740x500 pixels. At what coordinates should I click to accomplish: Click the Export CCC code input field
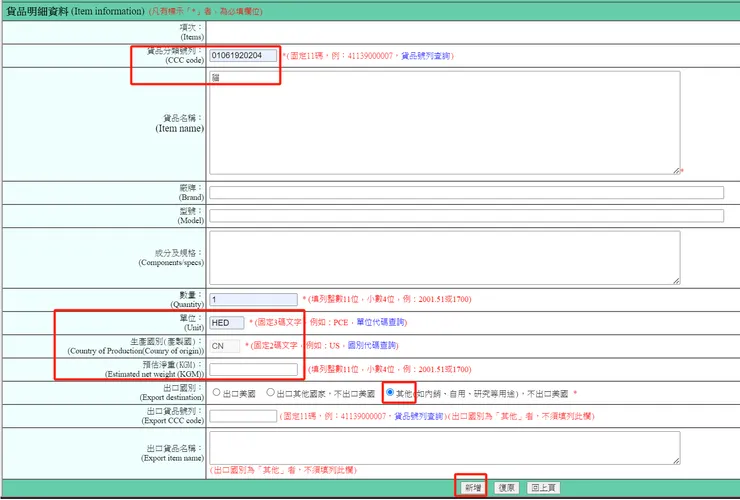coord(243,416)
